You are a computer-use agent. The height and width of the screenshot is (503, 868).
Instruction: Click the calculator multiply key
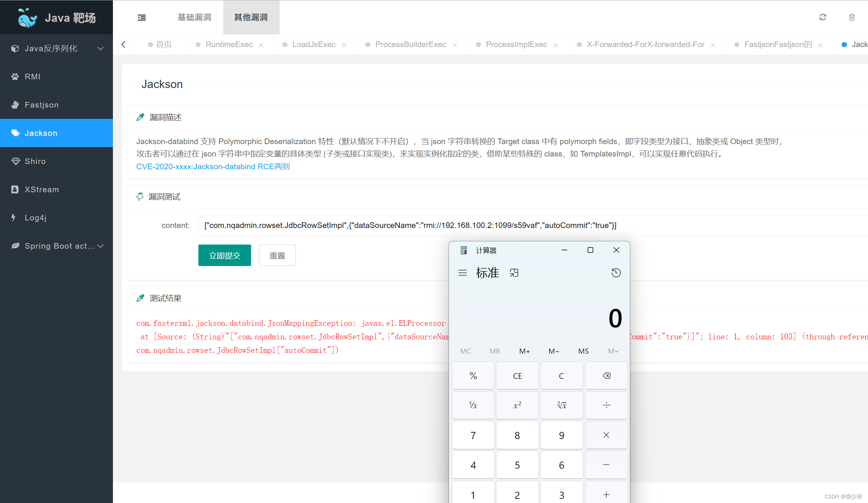606,435
